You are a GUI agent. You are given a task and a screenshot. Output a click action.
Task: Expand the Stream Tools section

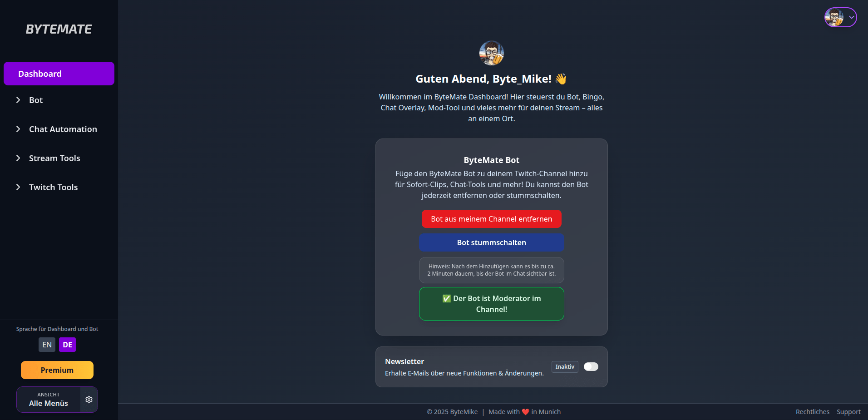click(x=54, y=158)
